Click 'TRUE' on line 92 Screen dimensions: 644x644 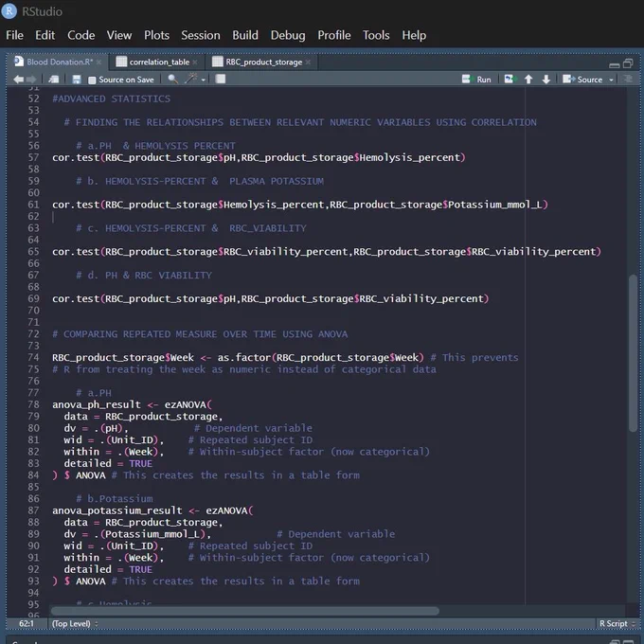point(140,570)
